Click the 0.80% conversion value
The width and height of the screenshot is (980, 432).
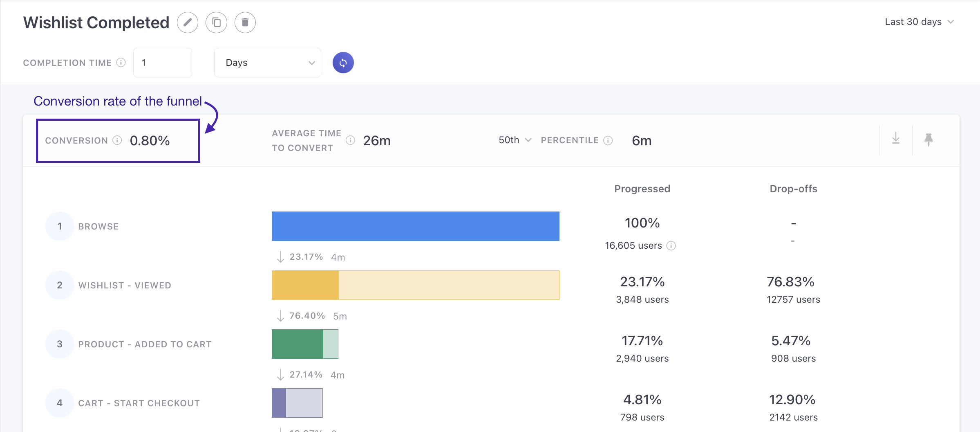click(150, 140)
